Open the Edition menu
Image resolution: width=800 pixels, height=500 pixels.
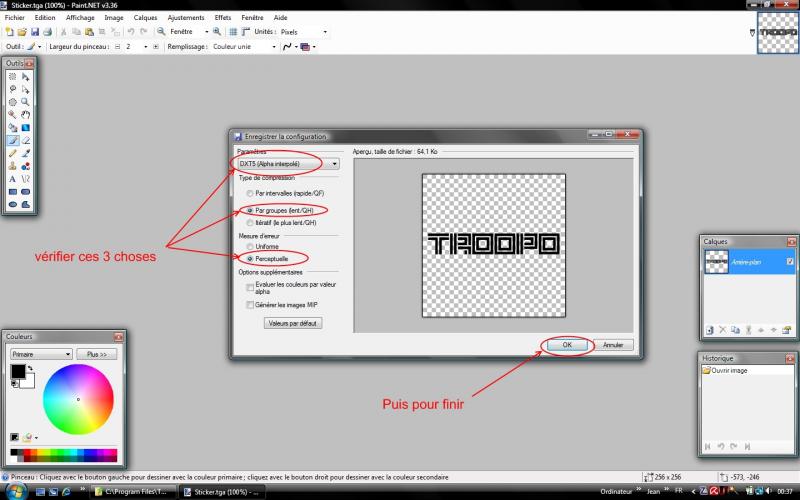[x=45, y=17]
